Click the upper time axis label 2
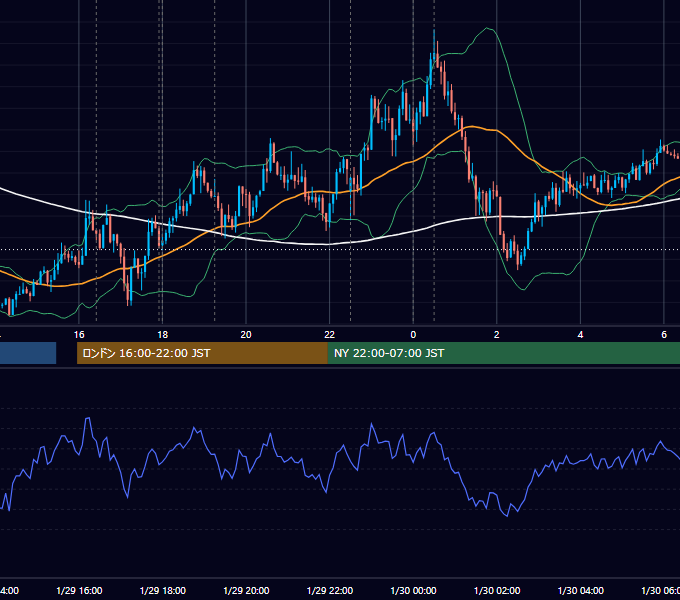Image resolution: width=680 pixels, height=600 pixels. point(497,334)
